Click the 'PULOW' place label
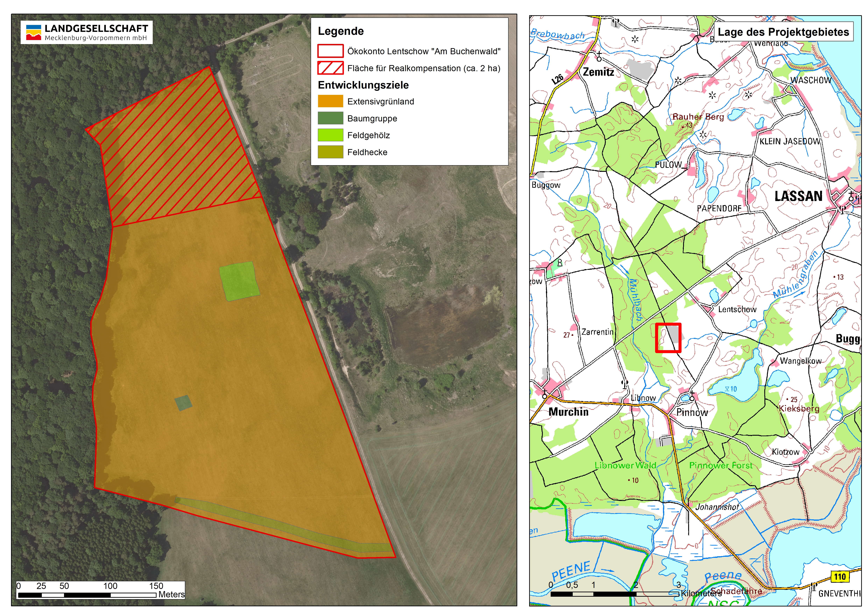The width and height of the screenshot is (868, 614). pyautogui.click(x=668, y=165)
